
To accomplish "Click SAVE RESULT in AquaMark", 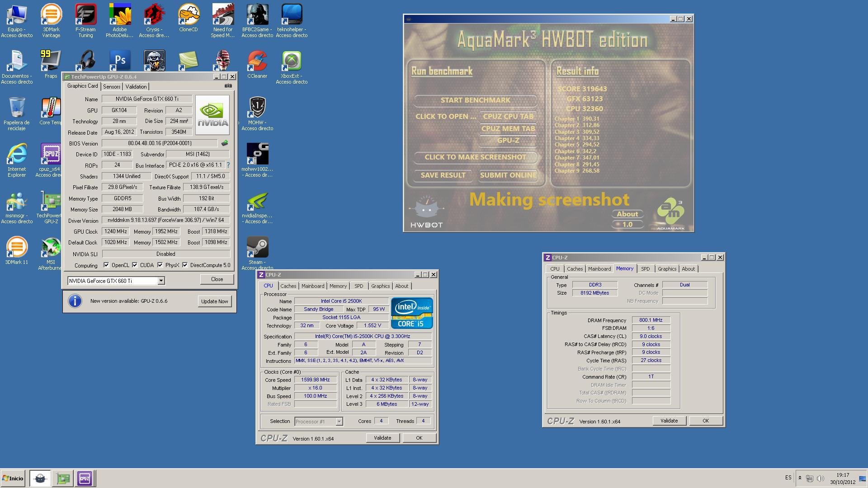I will click(443, 175).
